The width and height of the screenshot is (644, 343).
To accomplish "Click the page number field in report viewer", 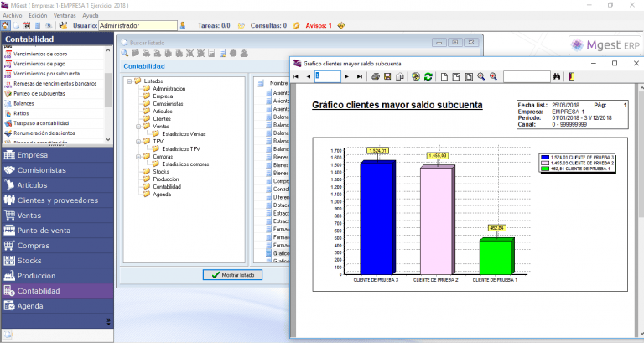I will point(327,77).
